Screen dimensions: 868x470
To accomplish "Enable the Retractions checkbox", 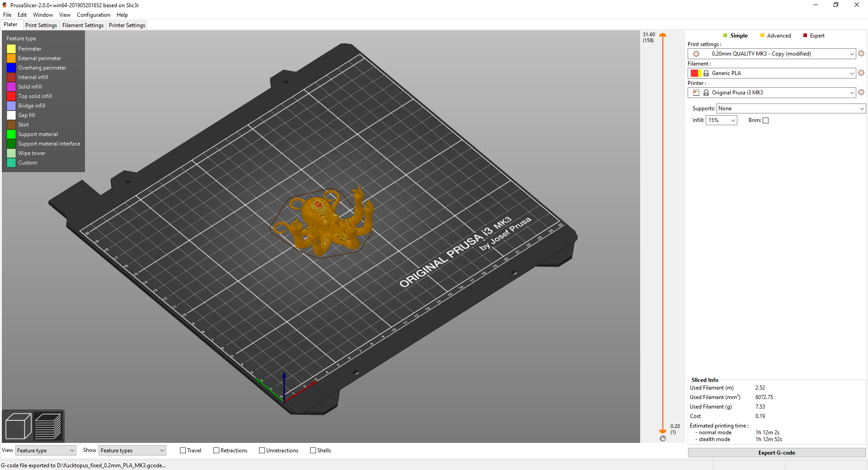I will [x=217, y=451].
